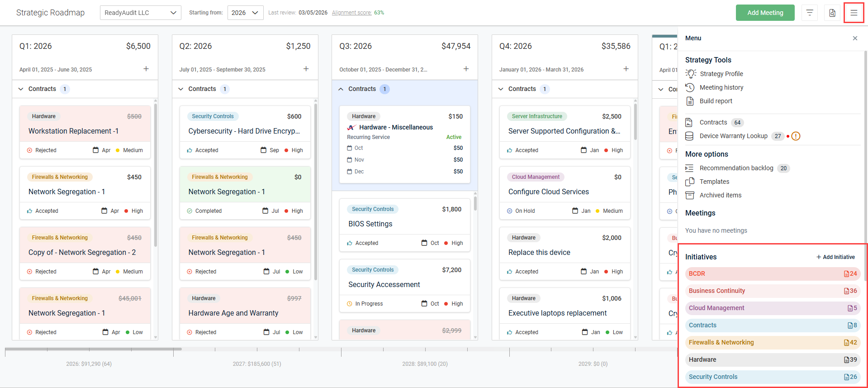
Task: Collapse the Q1 2026 Contracts section
Action: (21, 89)
